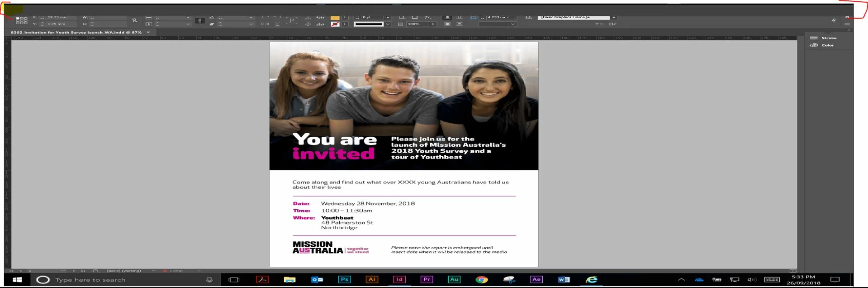Screen dimensions: 868x288
Task: Open the Color panel
Action: [x=822, y=45]
